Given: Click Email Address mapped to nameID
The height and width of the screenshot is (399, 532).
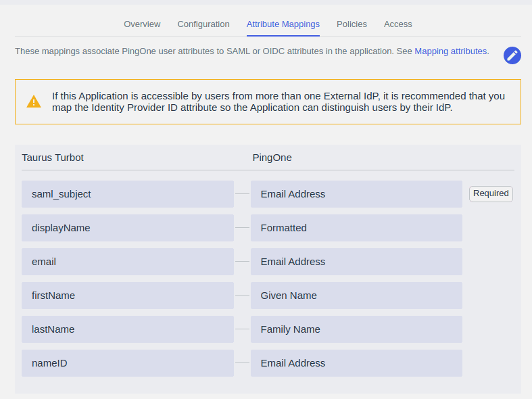Looking at the screenshot, I should [356, 363].
